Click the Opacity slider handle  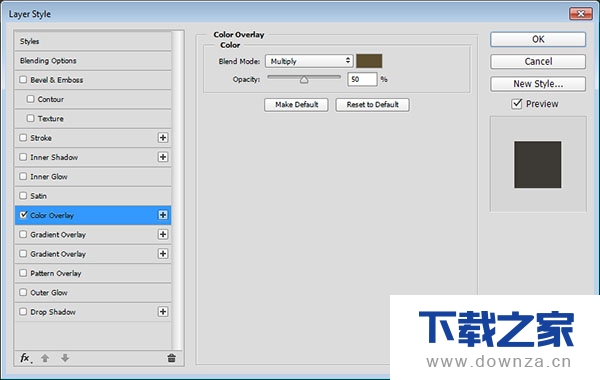pyautogui.click(x=304, y=80)
